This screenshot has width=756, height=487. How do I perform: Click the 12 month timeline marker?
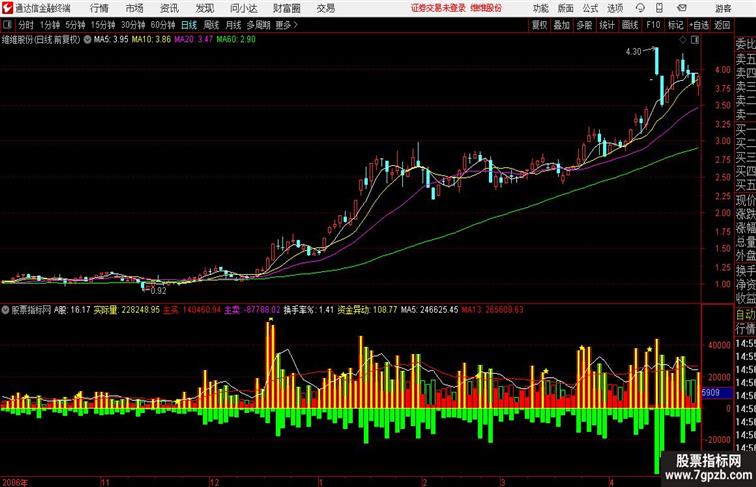[215, 482]
